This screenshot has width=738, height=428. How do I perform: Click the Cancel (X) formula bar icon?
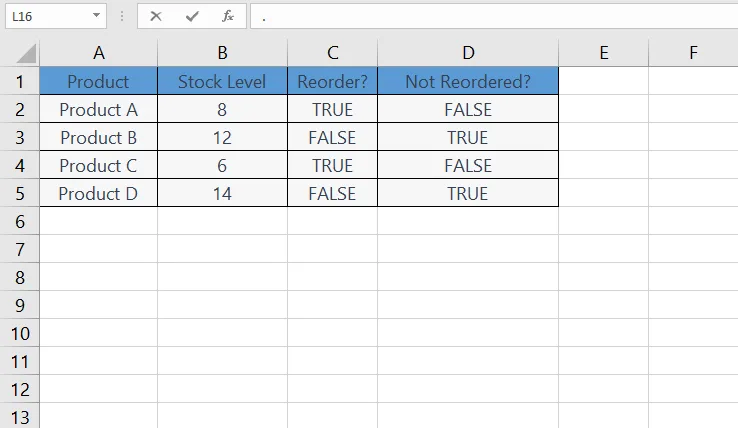point(156,16)
